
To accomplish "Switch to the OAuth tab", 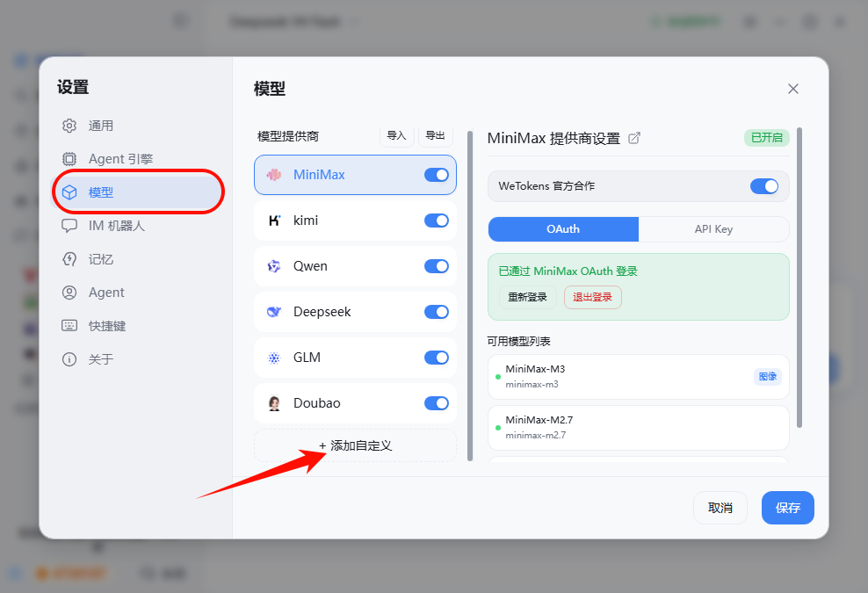I will click(563, 229).
